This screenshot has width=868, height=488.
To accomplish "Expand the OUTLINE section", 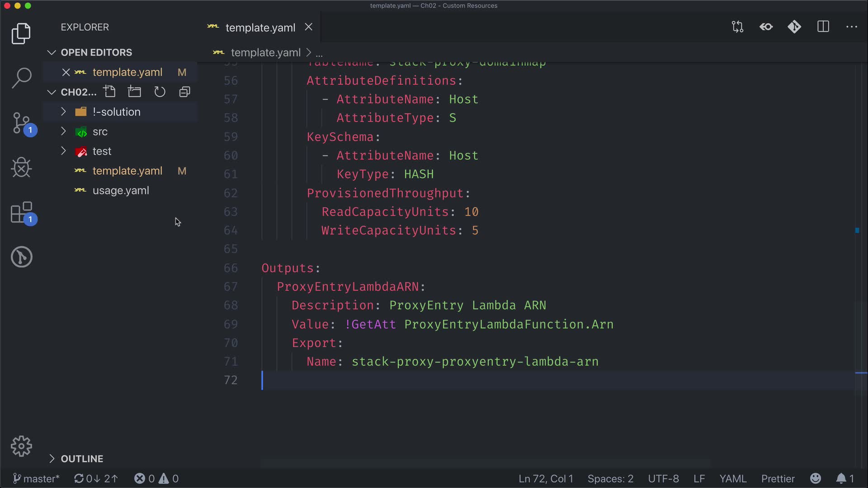I will click(x=82, y=459).
